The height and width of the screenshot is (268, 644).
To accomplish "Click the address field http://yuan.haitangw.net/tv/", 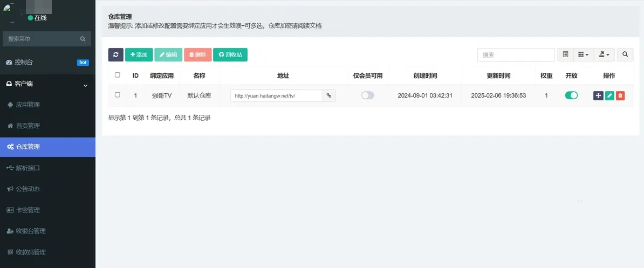I will 276,95.
